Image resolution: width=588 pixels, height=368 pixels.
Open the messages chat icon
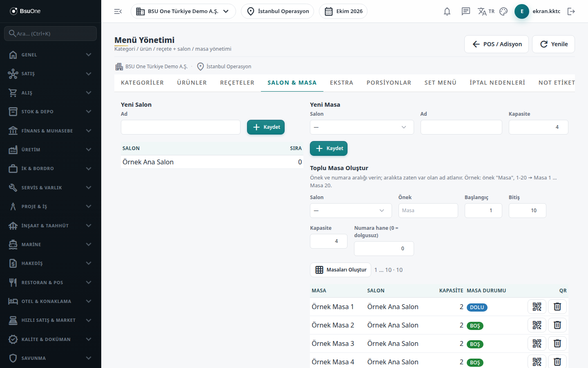(465, 11)
